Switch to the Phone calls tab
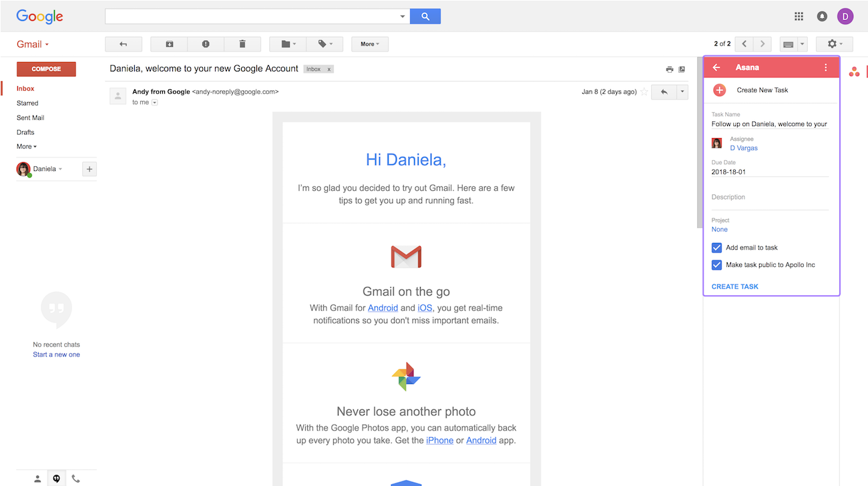The height and width of the screenshot is (486, 868). [x=75, y=479]
